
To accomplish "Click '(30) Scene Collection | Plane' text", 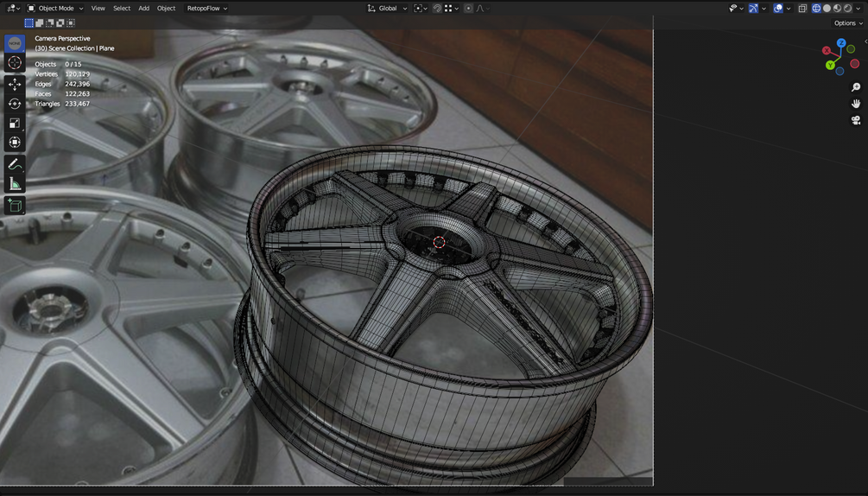I will tap(75, 48).
